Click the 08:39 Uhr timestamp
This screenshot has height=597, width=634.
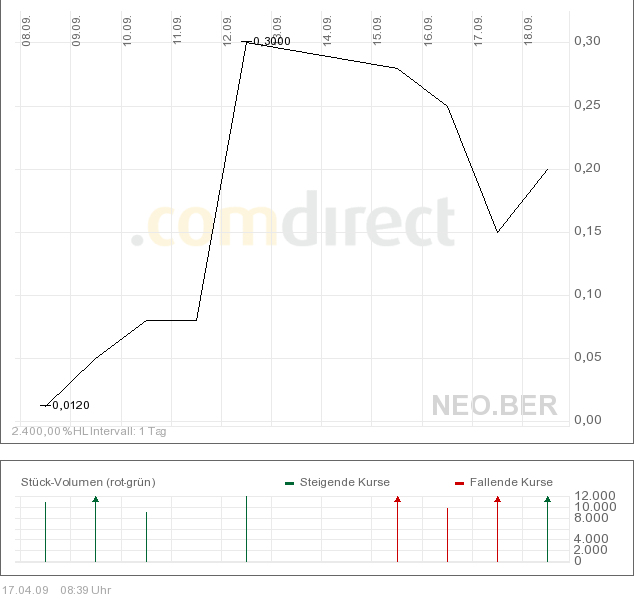coord(86,590)
